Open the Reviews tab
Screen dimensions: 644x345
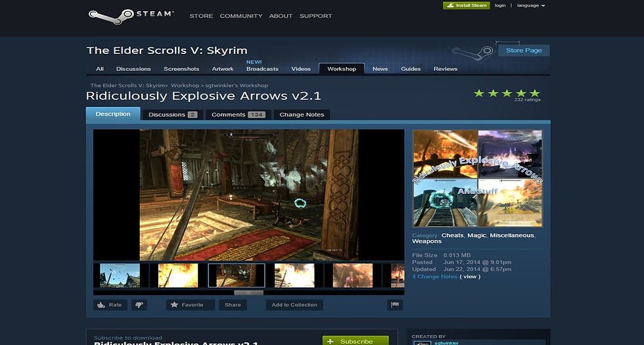pyautogui.click(x=446, y=69)
